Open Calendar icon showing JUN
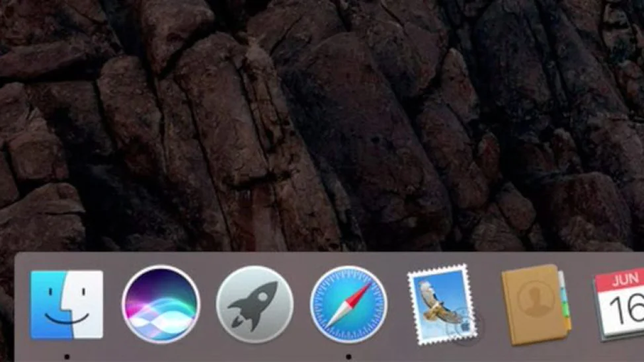The width and height of the screenshot is (644, 362). tap(620, 305)
